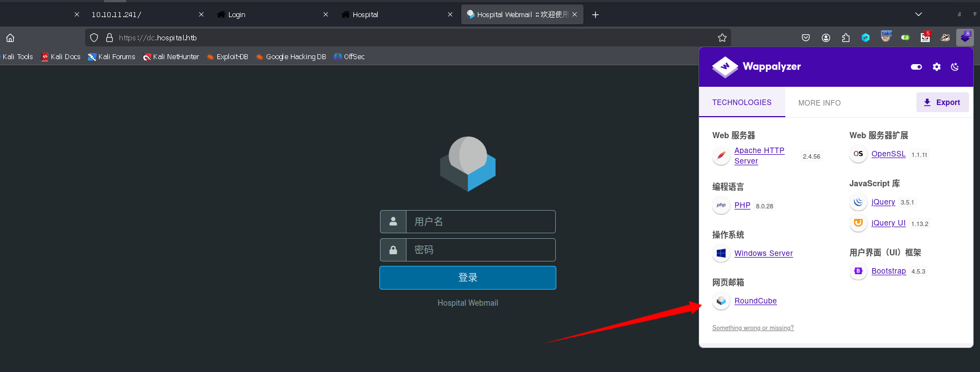This screenshot has height=372, width=980.
Task: Click the 登录 login button
Action: [468, 277]
